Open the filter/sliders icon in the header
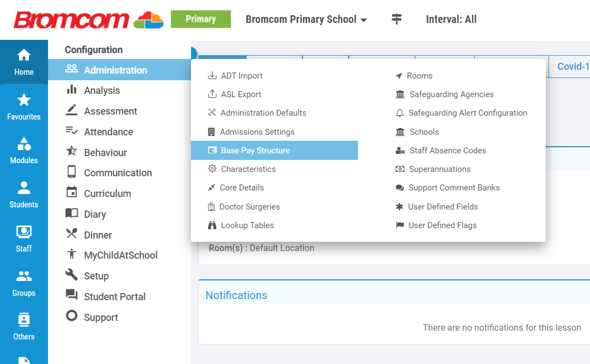The width and height of the screenshot is (590, 364). click(396, 19)
